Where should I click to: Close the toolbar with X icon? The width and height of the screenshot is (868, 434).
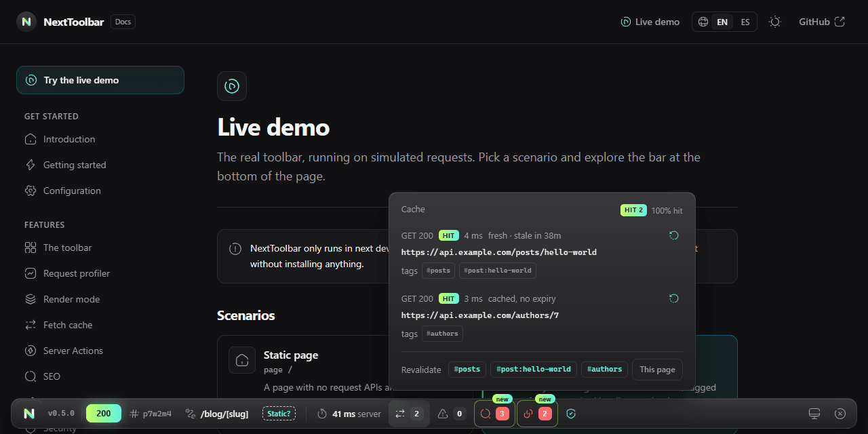(840, 414)
